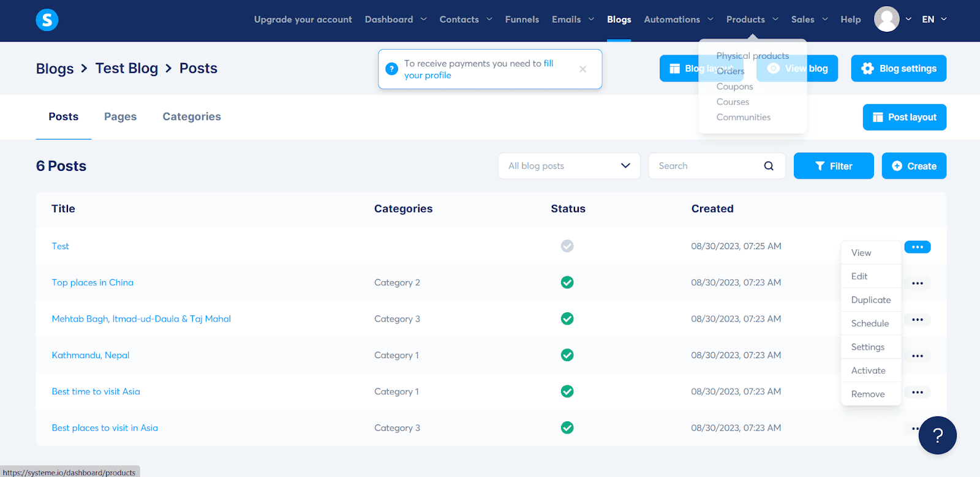This screenshot has height=477, width=980.
Task: Click the Systeme.io logo icon
Action: click(x=47, y=20)
